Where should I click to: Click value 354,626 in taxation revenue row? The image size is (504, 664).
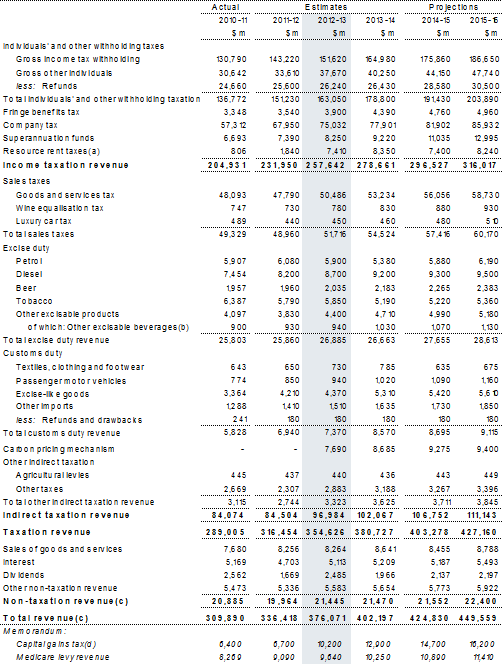pyautogui.click(x=326, y=532)
